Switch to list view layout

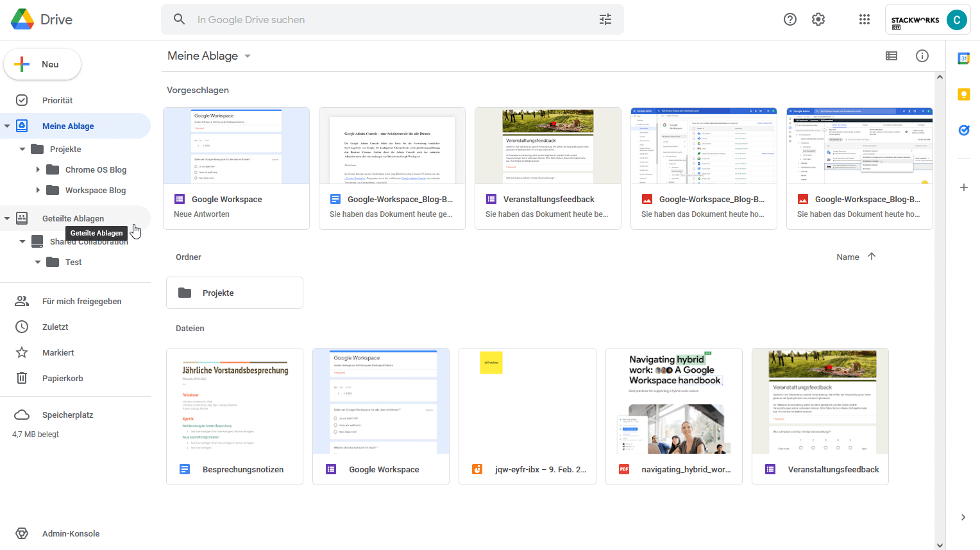pos(891,56)
